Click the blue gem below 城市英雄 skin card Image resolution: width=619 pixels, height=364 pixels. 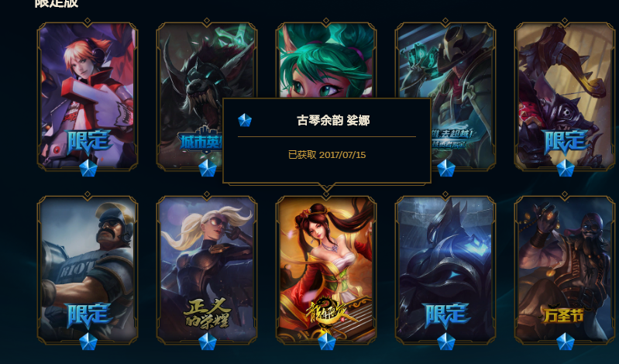click(208, 168)
